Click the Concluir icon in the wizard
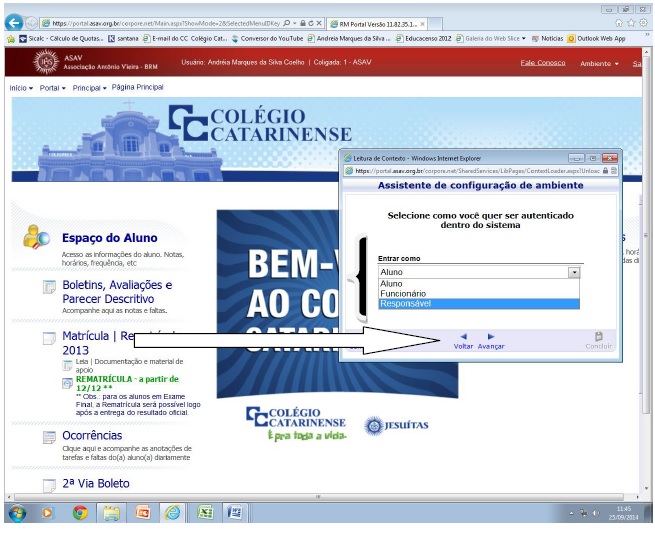 [x=599, y=337]
